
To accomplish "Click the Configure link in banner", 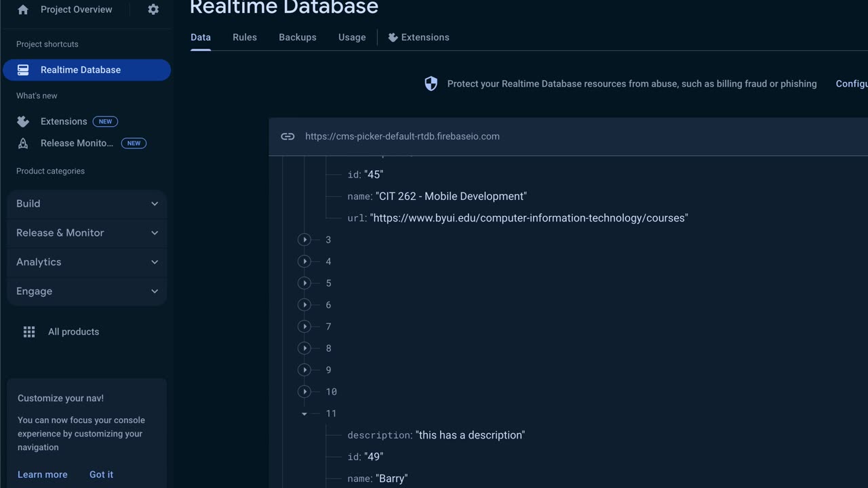I will [x=852, y=84].
